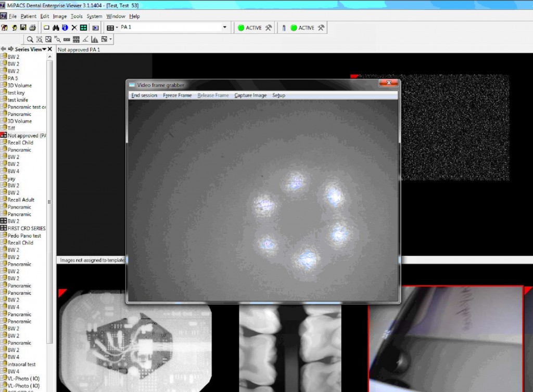The width and height of the screenshot is (533, 392).
Task: Click the hammer tools icon next to first ACTIVE
Action: (x=269, y=28)
